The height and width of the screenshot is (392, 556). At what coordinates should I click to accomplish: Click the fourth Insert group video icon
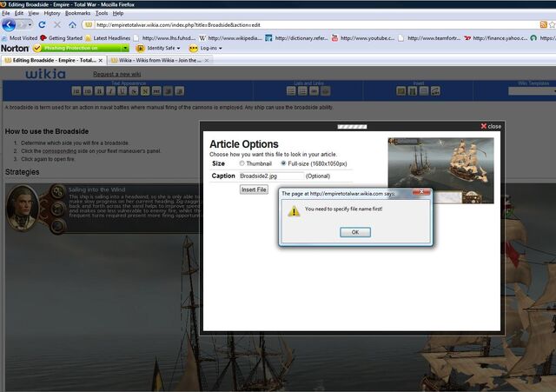[x=435, y=91]
